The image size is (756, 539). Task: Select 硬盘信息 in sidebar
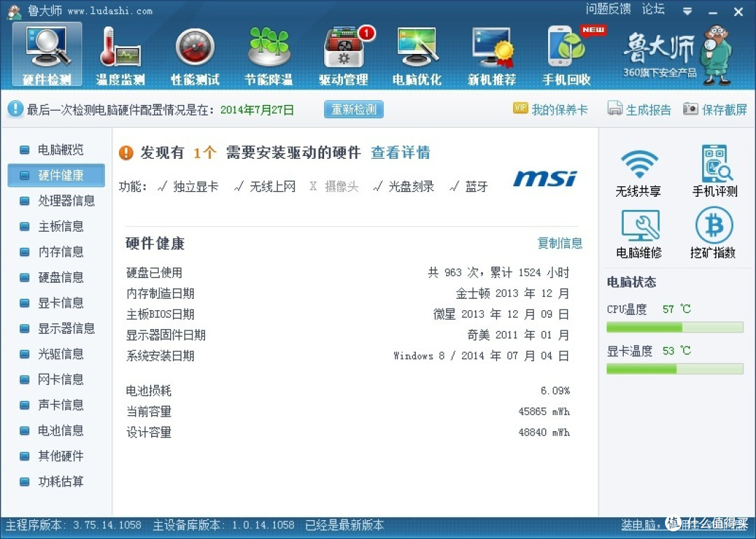coord(56,278)
